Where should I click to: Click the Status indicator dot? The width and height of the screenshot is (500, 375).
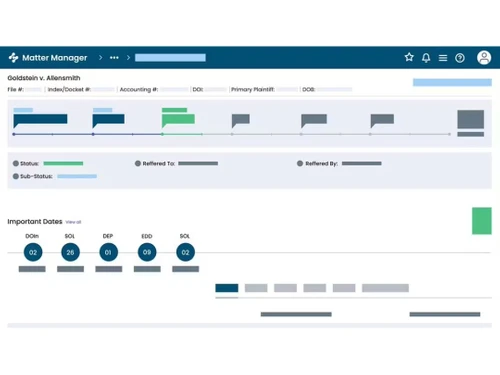coord(16,163)
